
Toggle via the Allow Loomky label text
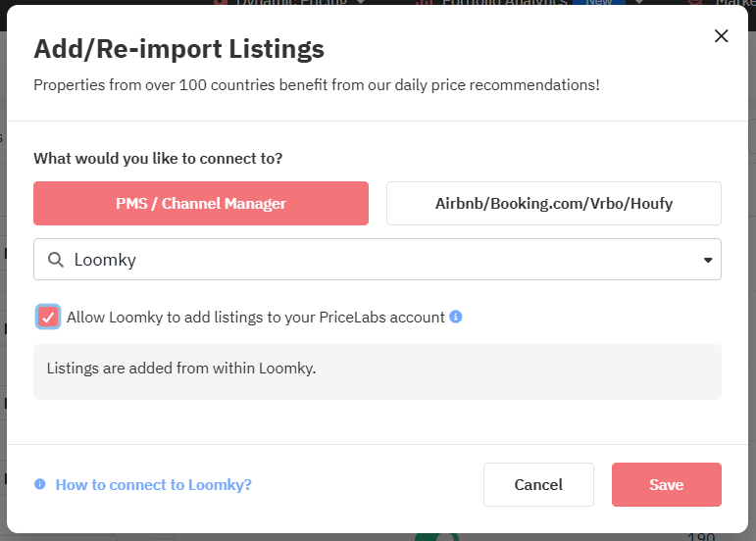tap(255, 317)
